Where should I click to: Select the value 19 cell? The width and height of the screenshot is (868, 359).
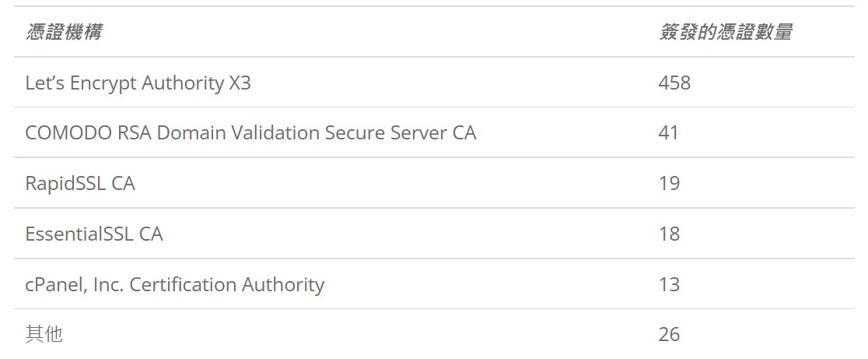click(669, 184)
